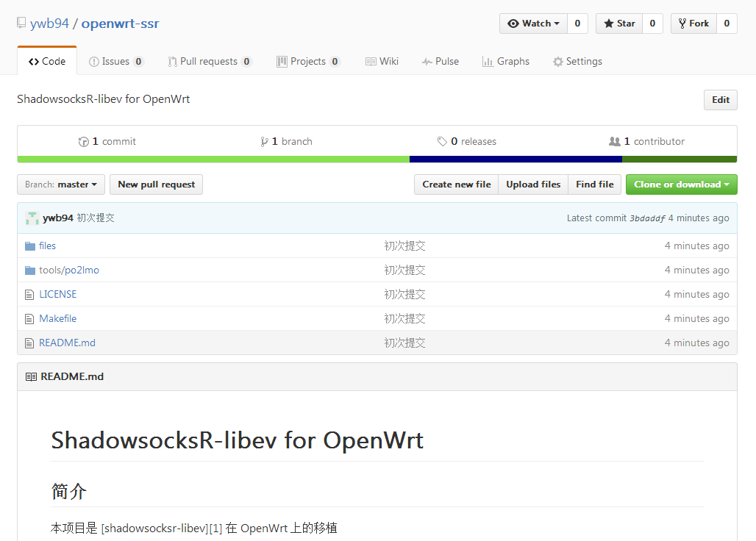The width and height of the screenshot is (756, 541).
Task: Open the tools/po2lmo folder
Action: 69,270
